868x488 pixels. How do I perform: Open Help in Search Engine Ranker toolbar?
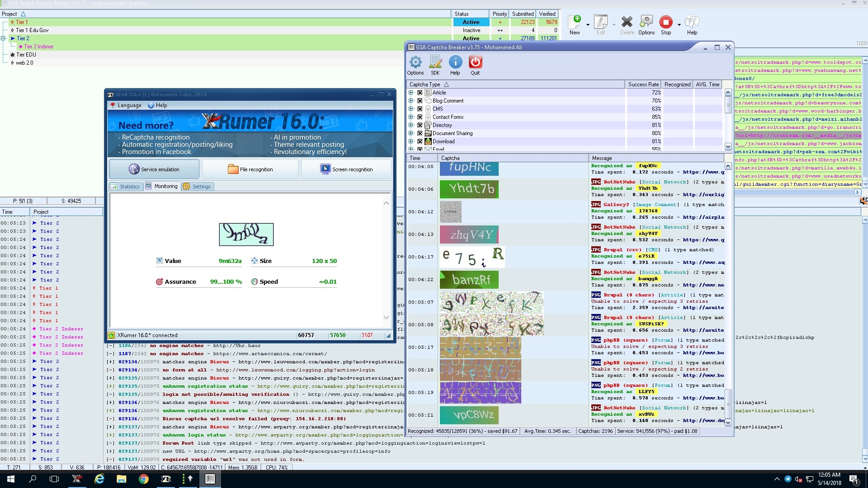tap(692, 25)
